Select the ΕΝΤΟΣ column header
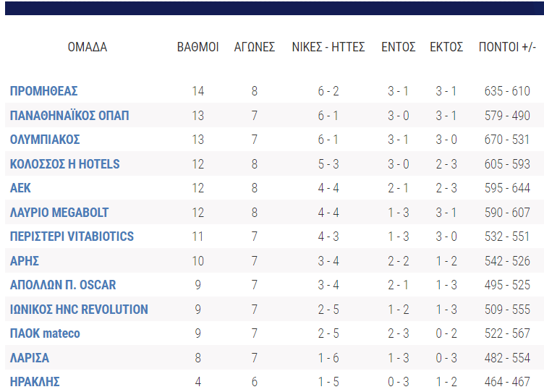This screenshot has height=392, width=544. [398, 48]
